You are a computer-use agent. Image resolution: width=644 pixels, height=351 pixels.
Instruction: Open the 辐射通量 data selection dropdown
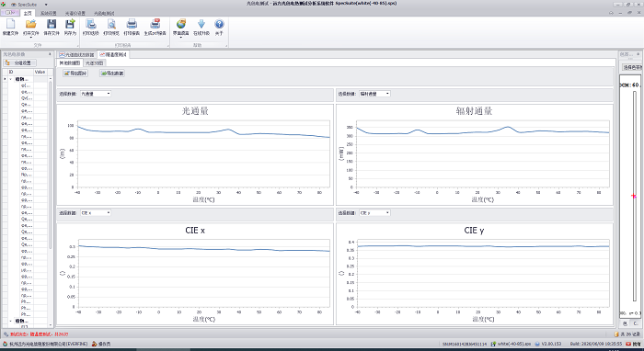click(374, 94)
